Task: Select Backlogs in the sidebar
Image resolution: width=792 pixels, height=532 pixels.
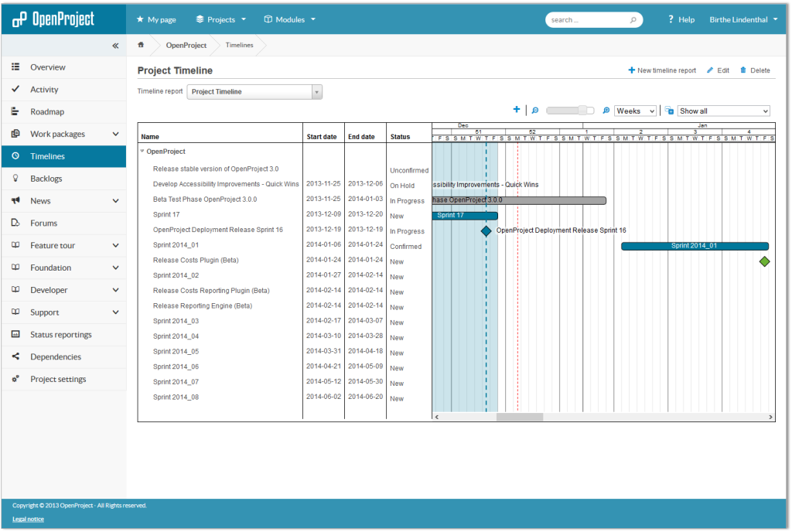Action: [63, 178]
